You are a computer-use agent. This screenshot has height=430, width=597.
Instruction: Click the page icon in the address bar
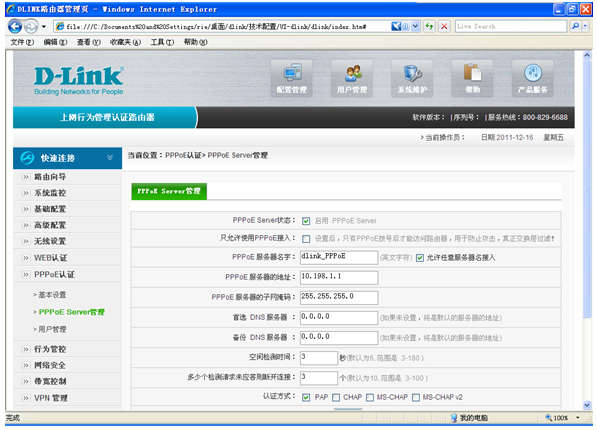coord(60,26)
